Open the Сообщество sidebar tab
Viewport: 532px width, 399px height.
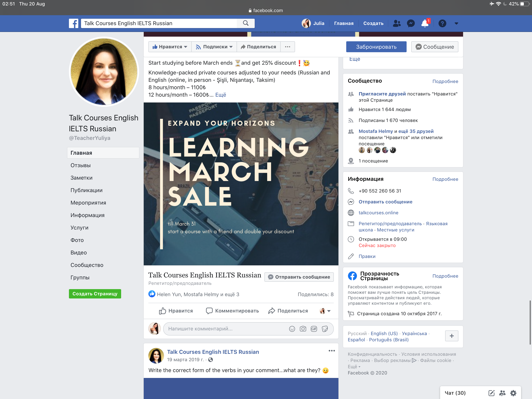87,265
